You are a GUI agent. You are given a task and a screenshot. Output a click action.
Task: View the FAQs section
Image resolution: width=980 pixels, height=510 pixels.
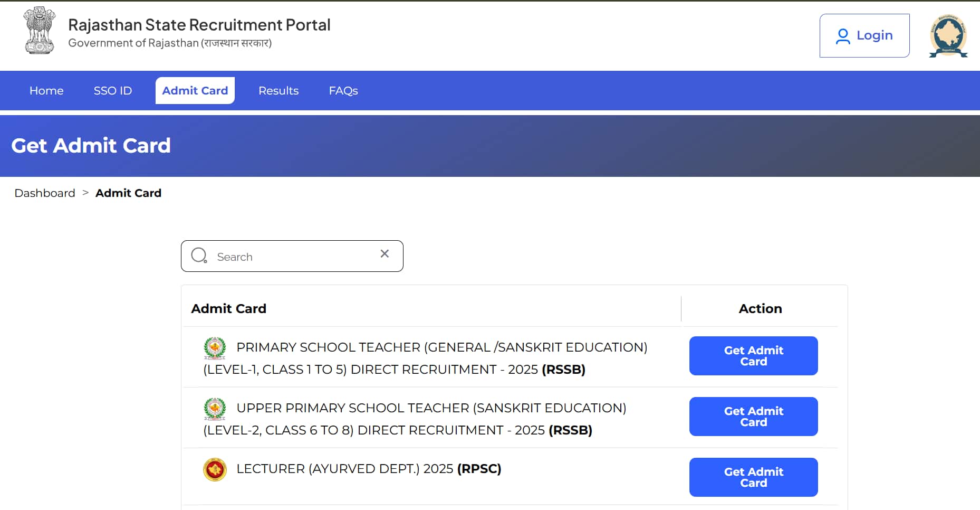pyautogui.click(x=343, y=91)
